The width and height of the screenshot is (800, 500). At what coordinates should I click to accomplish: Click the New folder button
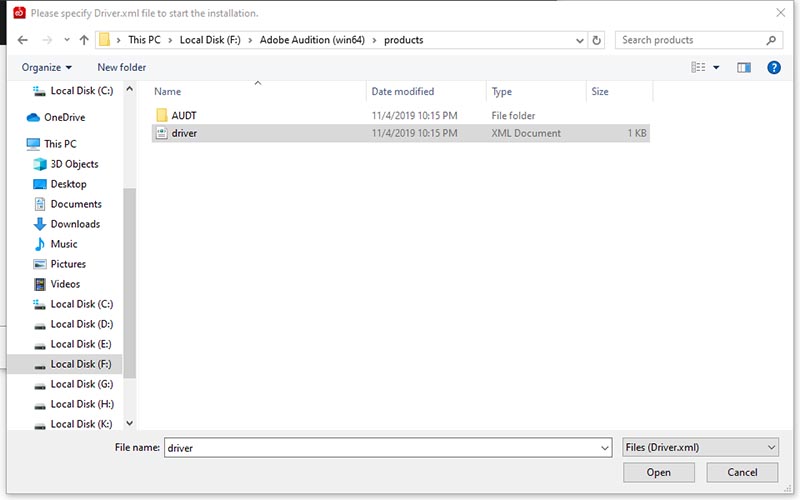coord(121,67)
